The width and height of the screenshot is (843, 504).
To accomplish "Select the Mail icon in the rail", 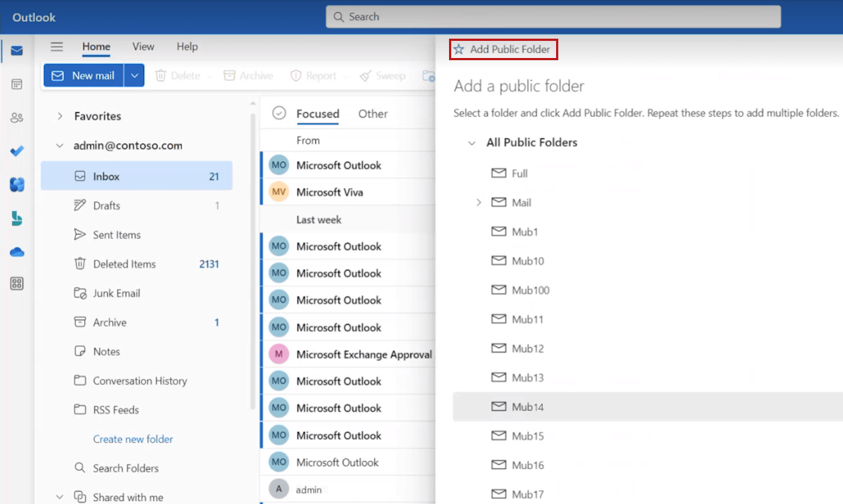I will (x=16, y=51).
